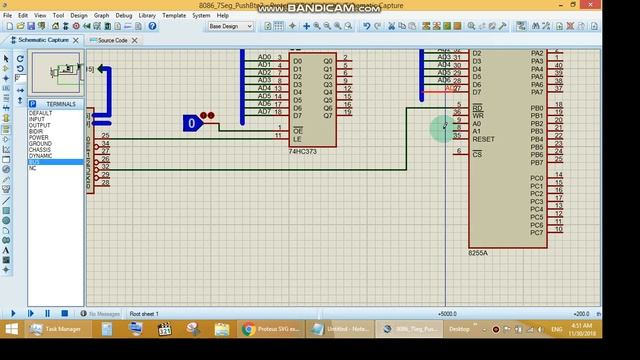Click the Rotate Anti-clockwise icon
The height and width of the screenshot is (360, 640).
pyautogui.click(x=20, y=69)
